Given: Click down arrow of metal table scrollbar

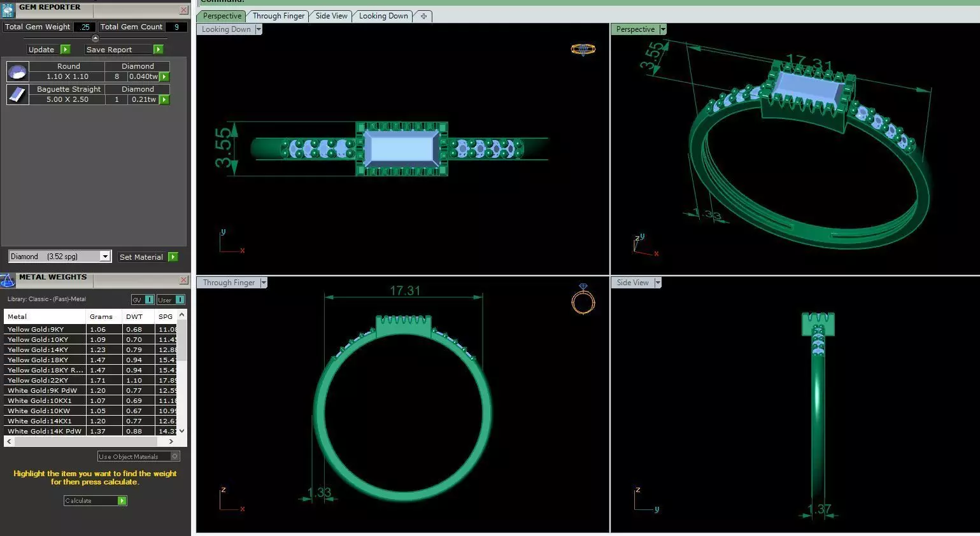Looking at the screenshot, I should tap(182, 431).
